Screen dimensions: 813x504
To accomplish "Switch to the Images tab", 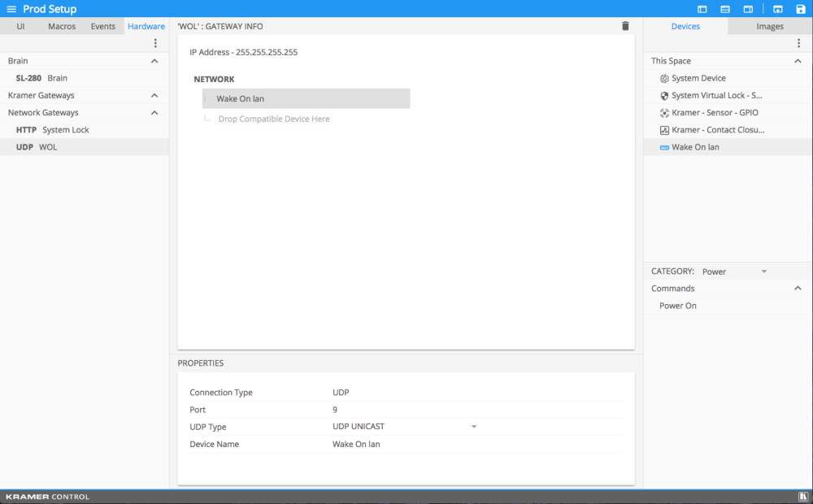I will point(770,26).
